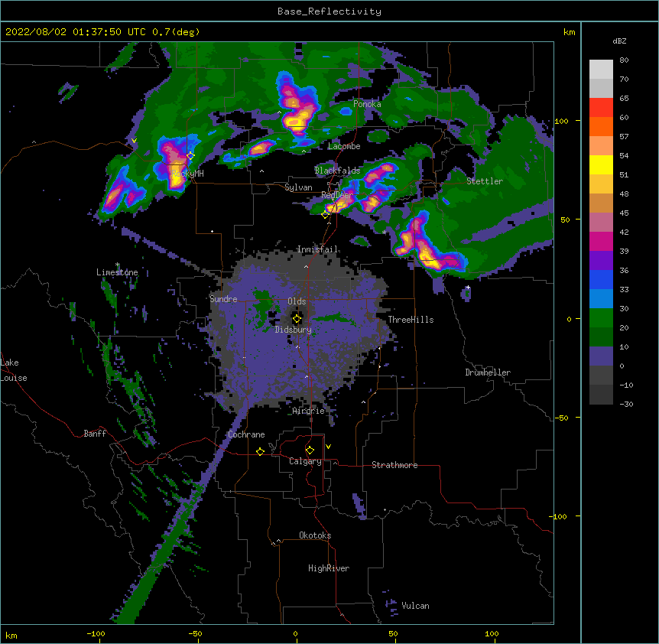The height and width of the screenshot is (644, 659).
Task: Click the yellow diamond radar site marker near Didsbury
Action: click(297, 319)
